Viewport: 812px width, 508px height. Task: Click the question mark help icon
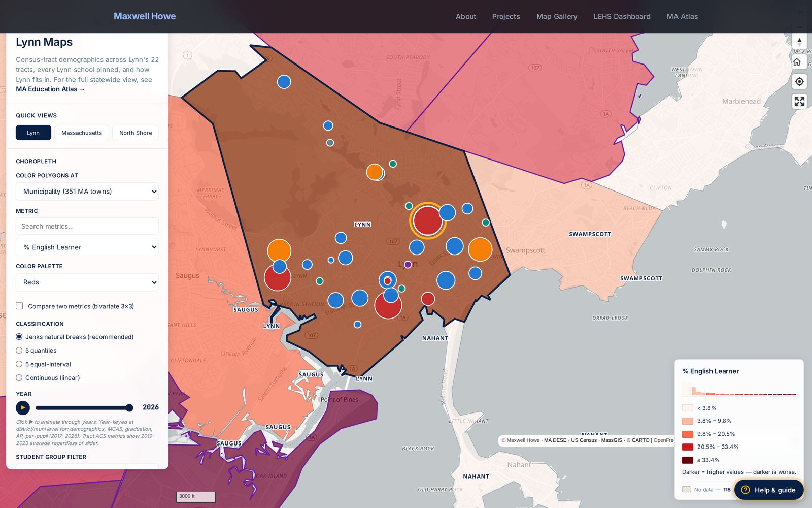click(x=746, y=490)
